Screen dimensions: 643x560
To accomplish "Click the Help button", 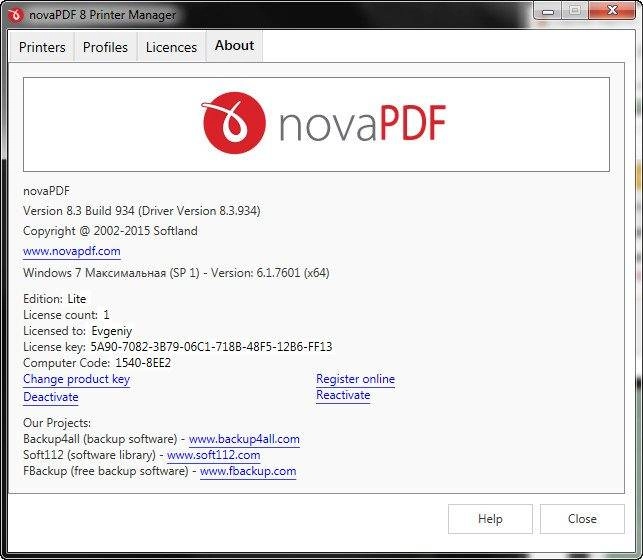I will coord(490,519).
